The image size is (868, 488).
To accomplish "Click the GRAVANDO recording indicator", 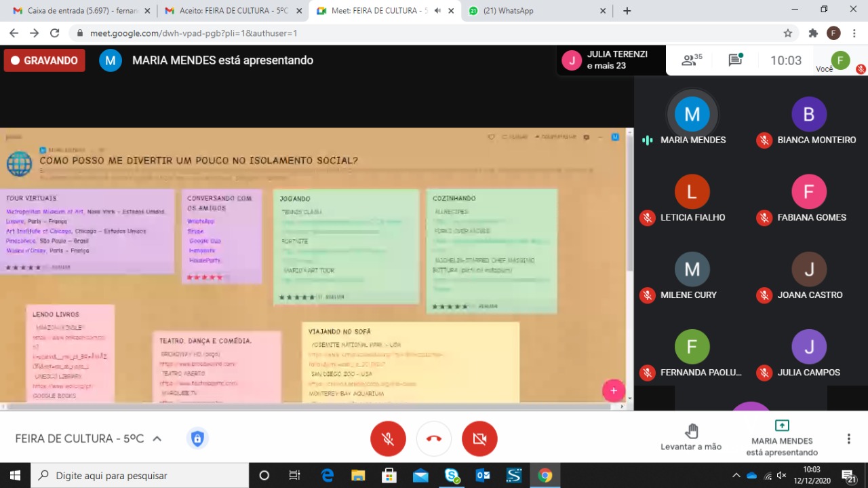I will click(45, 60).
